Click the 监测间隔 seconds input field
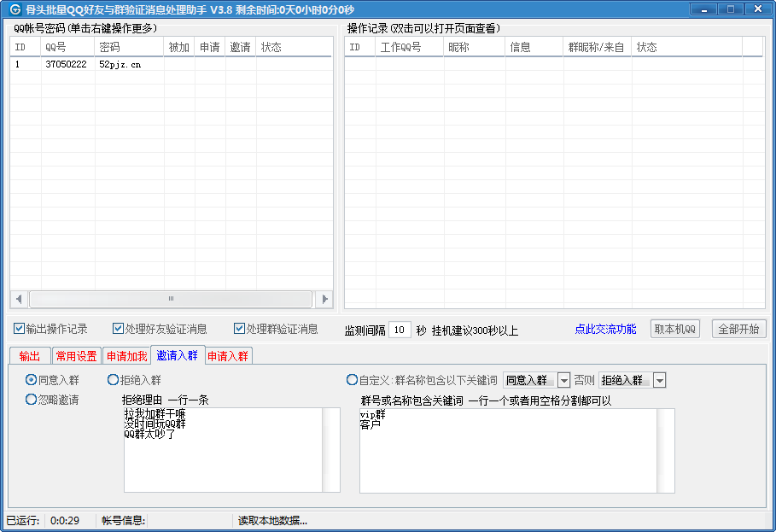 [x=400, y=330]
